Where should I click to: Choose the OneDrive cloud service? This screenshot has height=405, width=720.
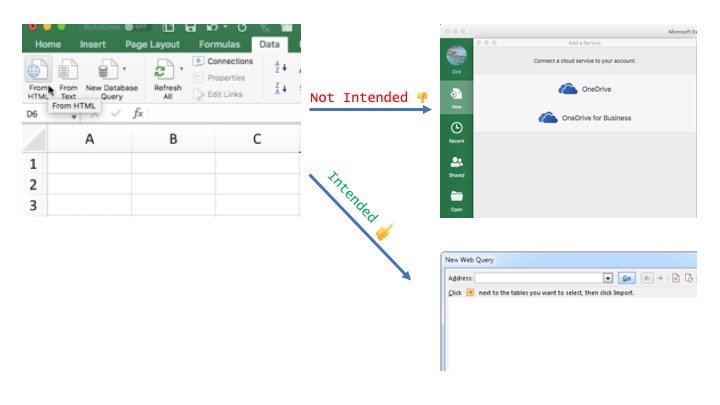(585, 89)
